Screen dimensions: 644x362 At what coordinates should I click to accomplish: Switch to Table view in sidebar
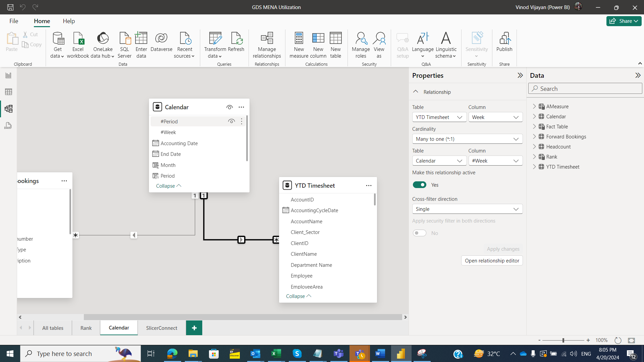pyautogui.click(x=8, y=92)
